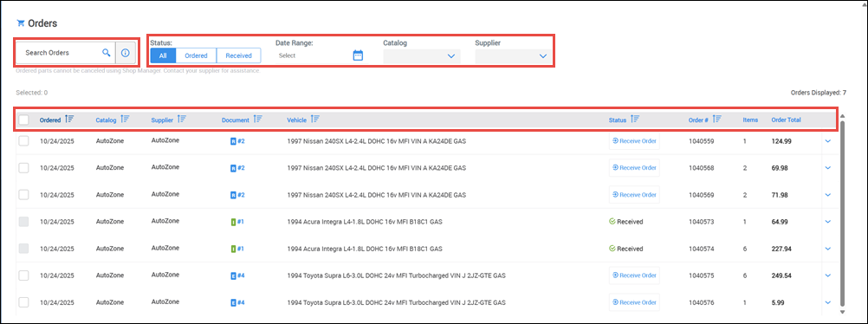868x324 pixels.
Task: Check the disabled box for order 1040573
Action: pos(23,222)
